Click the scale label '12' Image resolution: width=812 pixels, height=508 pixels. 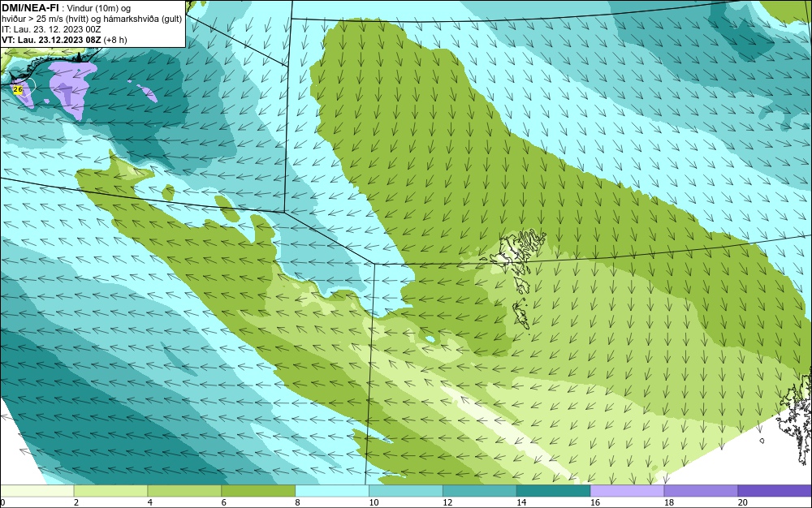point(447,502)
